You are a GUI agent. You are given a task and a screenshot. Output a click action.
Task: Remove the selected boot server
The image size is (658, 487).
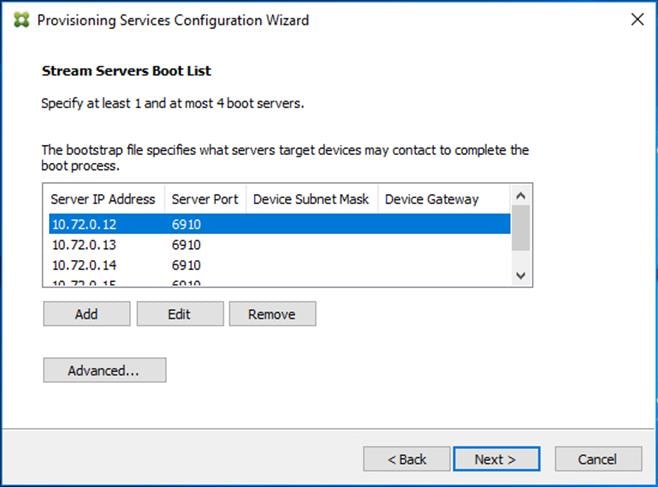[272, 314]
